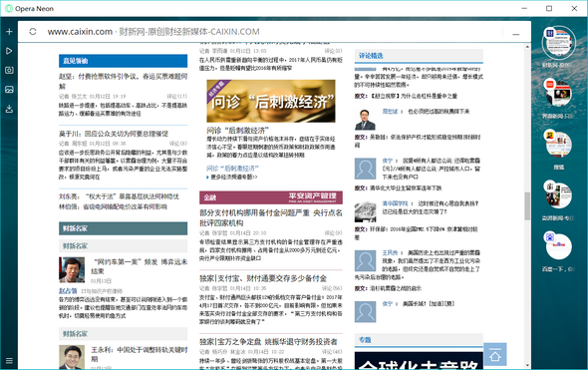The height and width of the screenshot is (370, 588).
Task: Open article 莫于川: 回应公众关切
Action: click(x=114, y=134)
